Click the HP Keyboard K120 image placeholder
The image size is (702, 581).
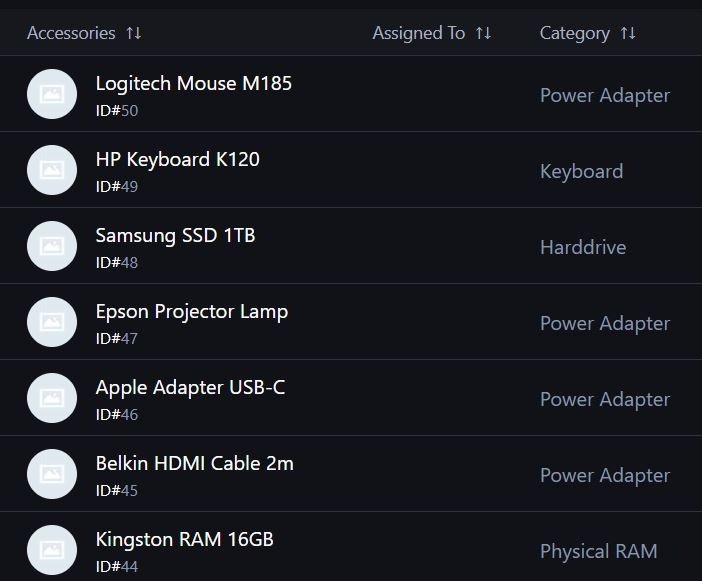click(x=52, y=170)
